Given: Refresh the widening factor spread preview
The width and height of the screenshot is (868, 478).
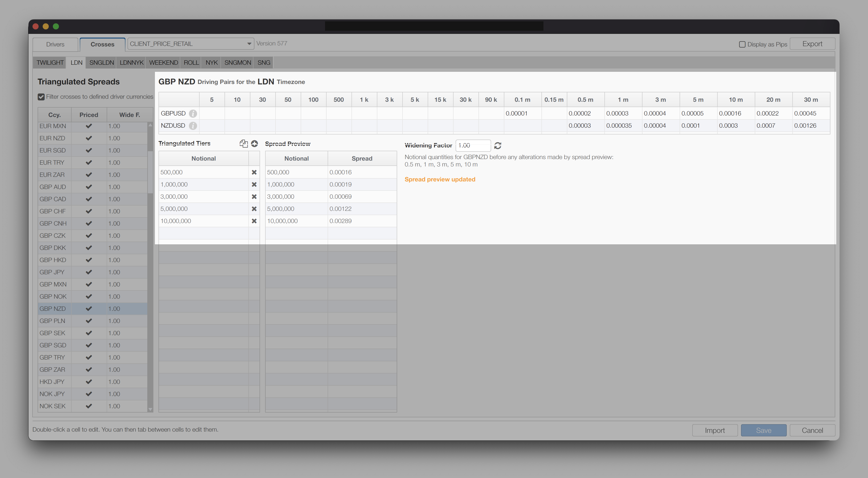Looking at the screenshot, I should pos(498,145).
